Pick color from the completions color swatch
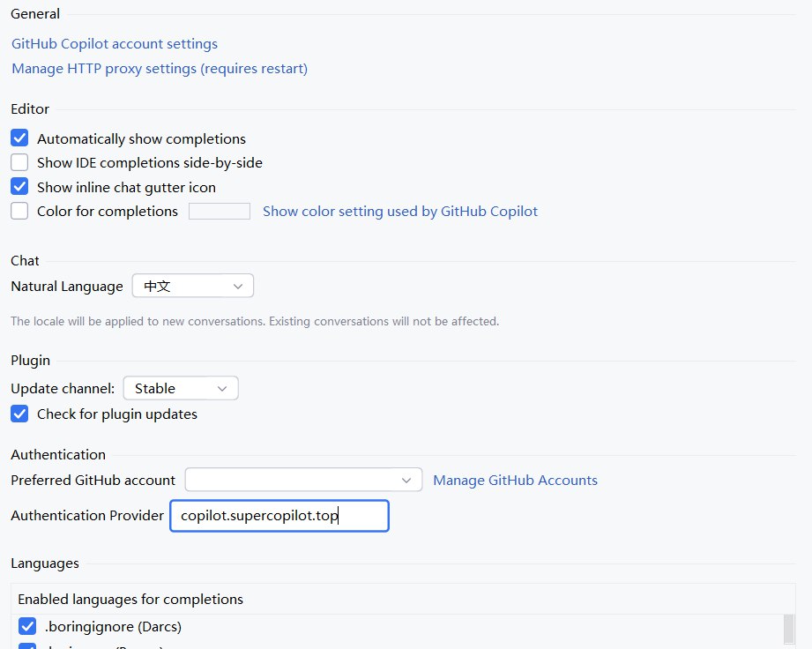812x649 pixels. 220,212
